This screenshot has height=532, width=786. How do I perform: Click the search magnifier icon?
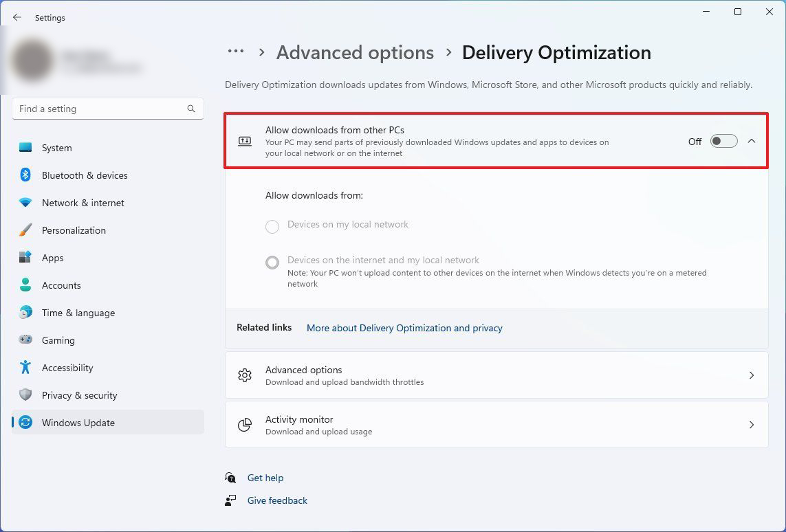(x=191, y=109)
